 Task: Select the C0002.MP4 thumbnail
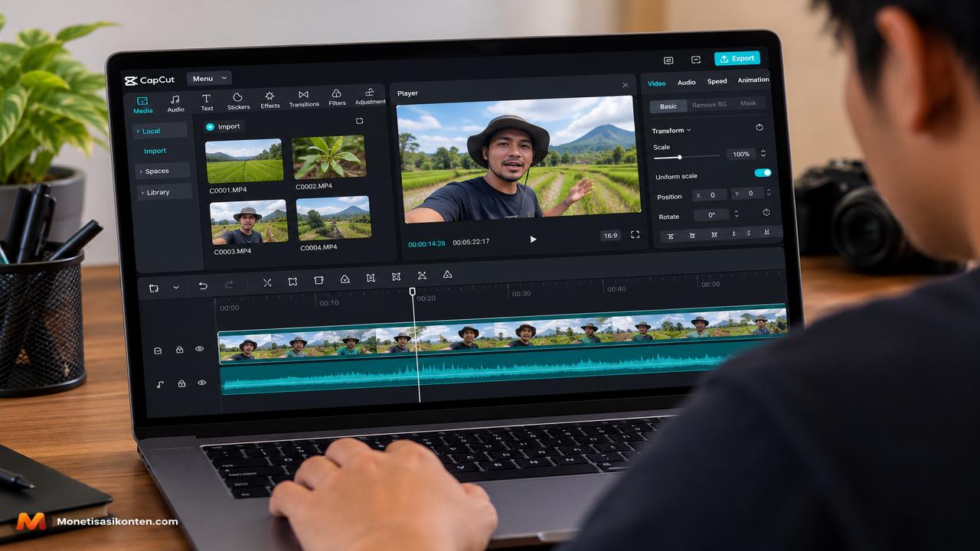pos(328,157)
